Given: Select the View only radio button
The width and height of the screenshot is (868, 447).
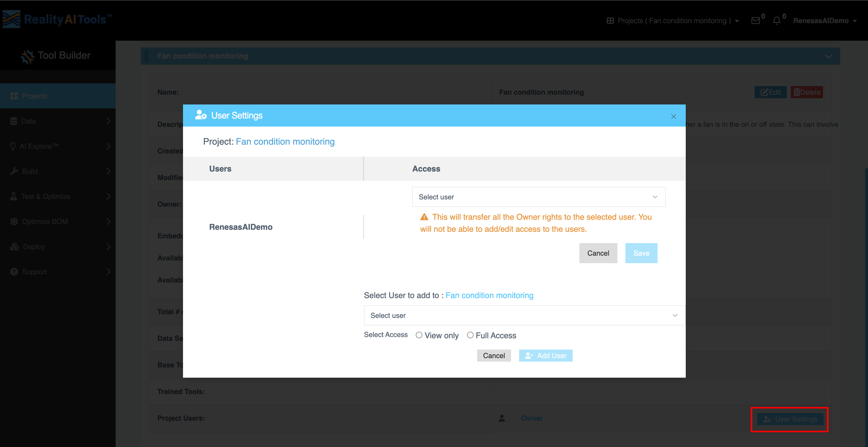Looking at the screenshot, I should (419, 335).
